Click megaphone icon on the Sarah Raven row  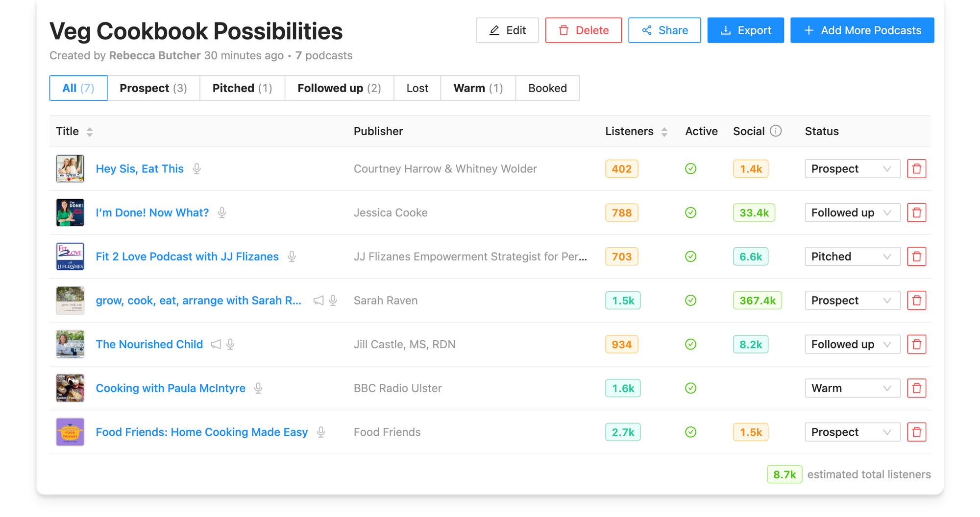tap(318, 300)
